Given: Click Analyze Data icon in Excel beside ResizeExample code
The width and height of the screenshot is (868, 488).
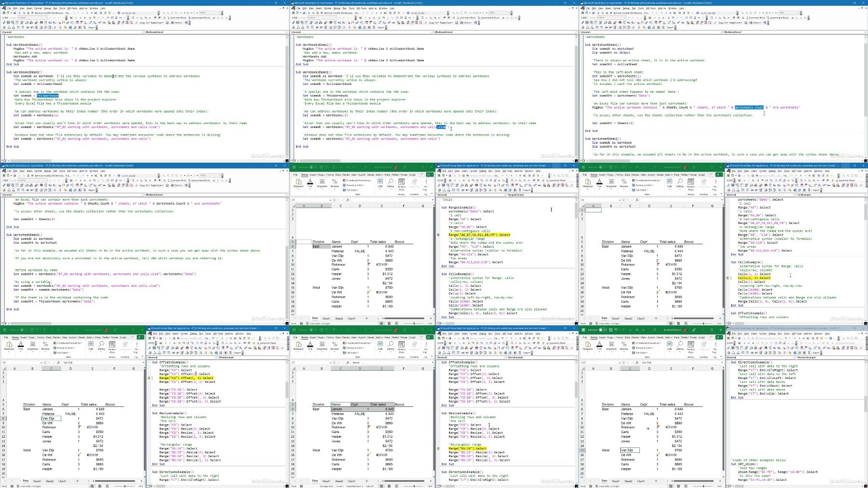Looking at the screenshot, I should click(402, 345).
